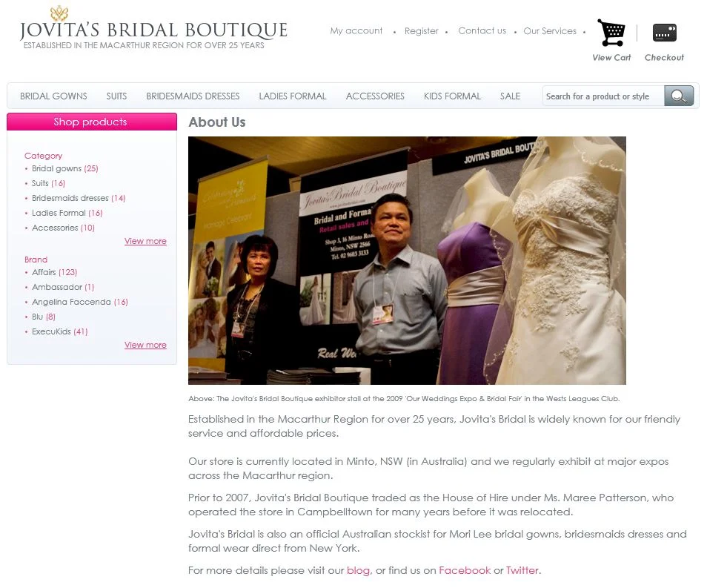707x588 pixels.
Task: Open the Twitter link
Action: point(522,570)
